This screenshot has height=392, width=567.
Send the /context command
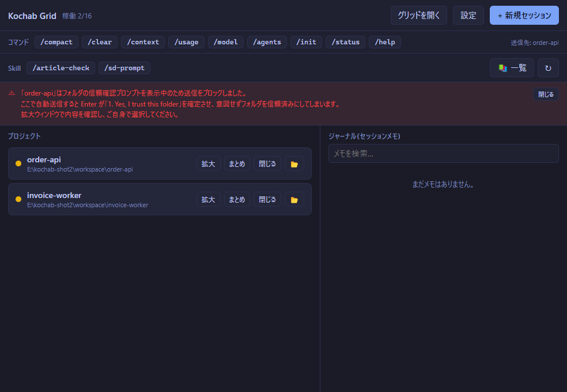(x=143, y=42)
